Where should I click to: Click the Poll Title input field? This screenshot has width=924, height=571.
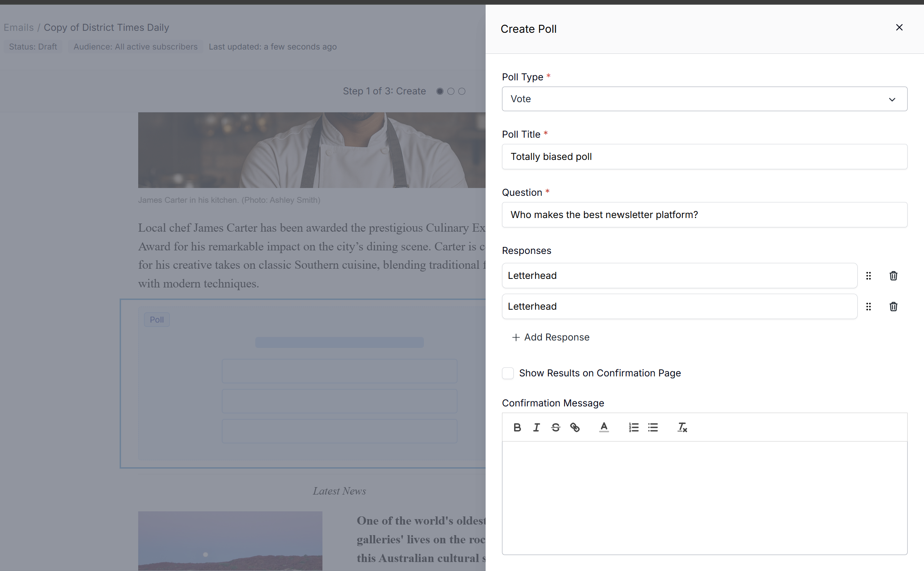[x=704, y=156]
